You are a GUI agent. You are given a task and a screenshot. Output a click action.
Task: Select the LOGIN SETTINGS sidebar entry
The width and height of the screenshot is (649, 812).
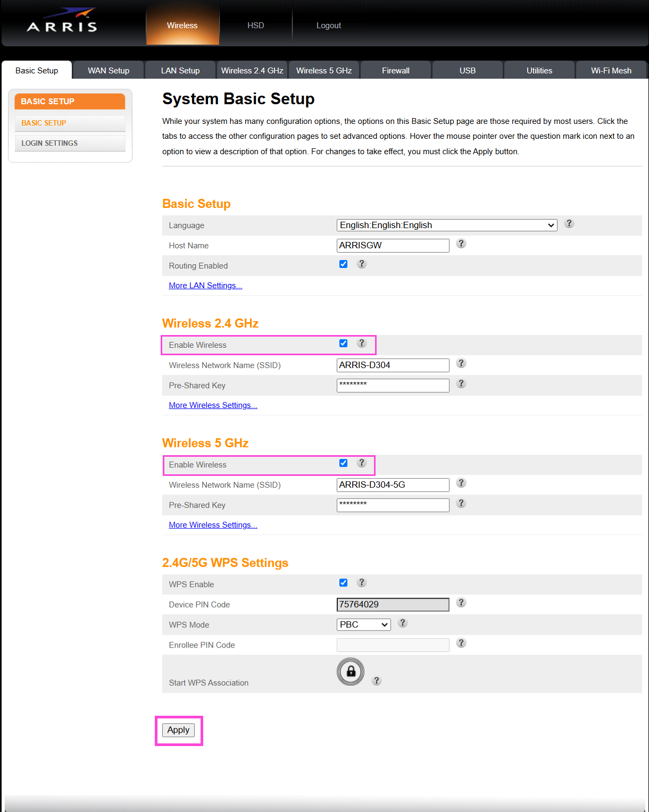(49, 143)
